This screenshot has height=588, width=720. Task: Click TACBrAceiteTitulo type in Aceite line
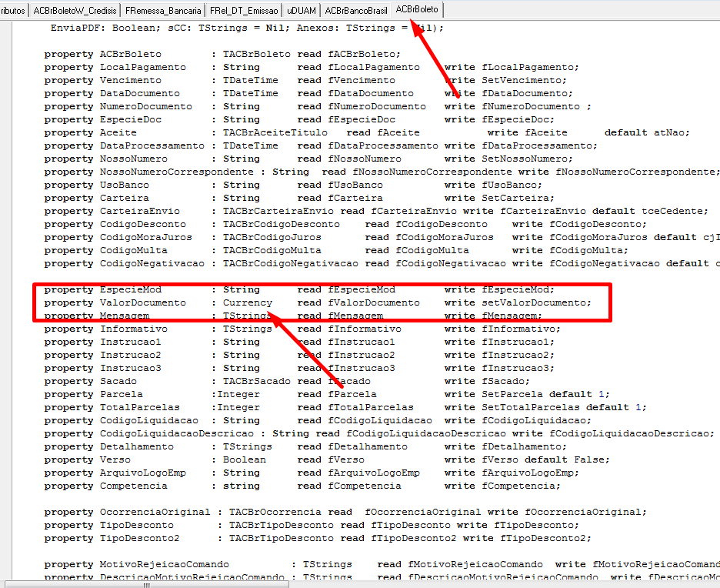[x=275, y=132]
